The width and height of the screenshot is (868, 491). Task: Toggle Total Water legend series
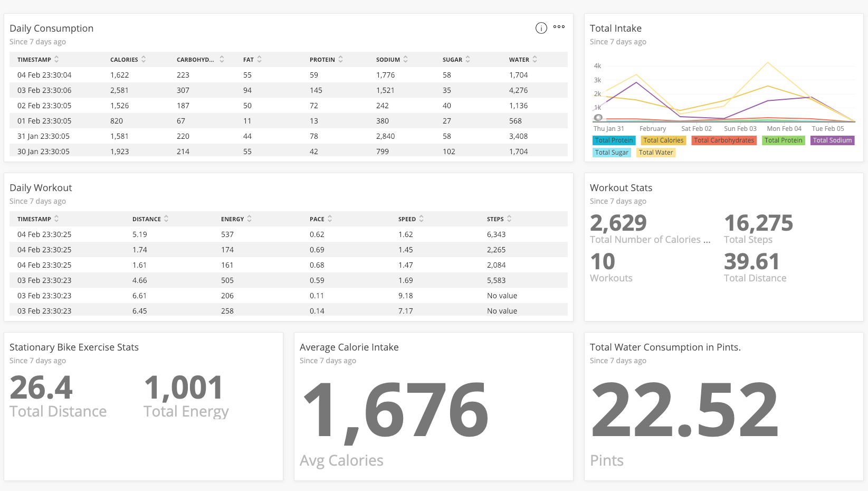[656, 153]
